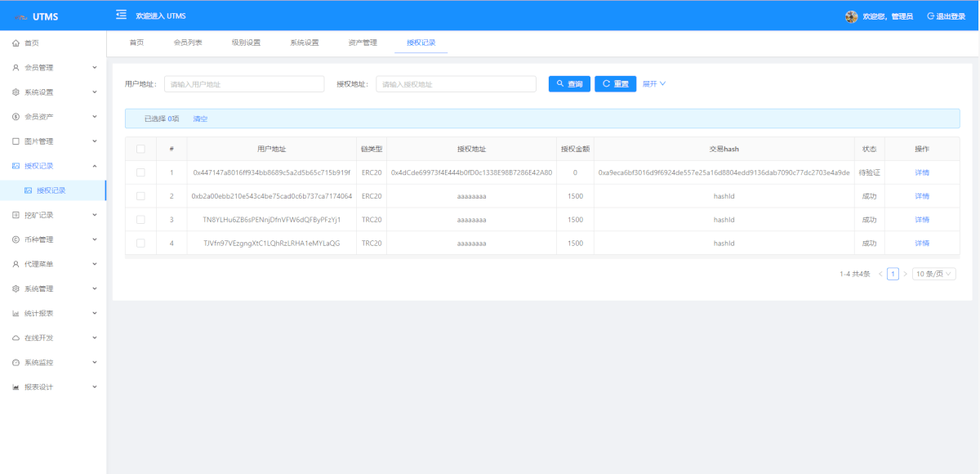The image size is (980, 474).
Task: Expand the 代理菜单 sidebar menu
Action: (53, 264)
